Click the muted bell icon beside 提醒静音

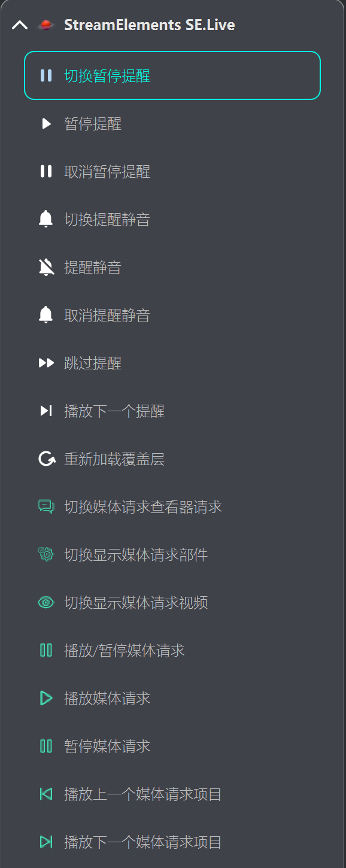46,267
